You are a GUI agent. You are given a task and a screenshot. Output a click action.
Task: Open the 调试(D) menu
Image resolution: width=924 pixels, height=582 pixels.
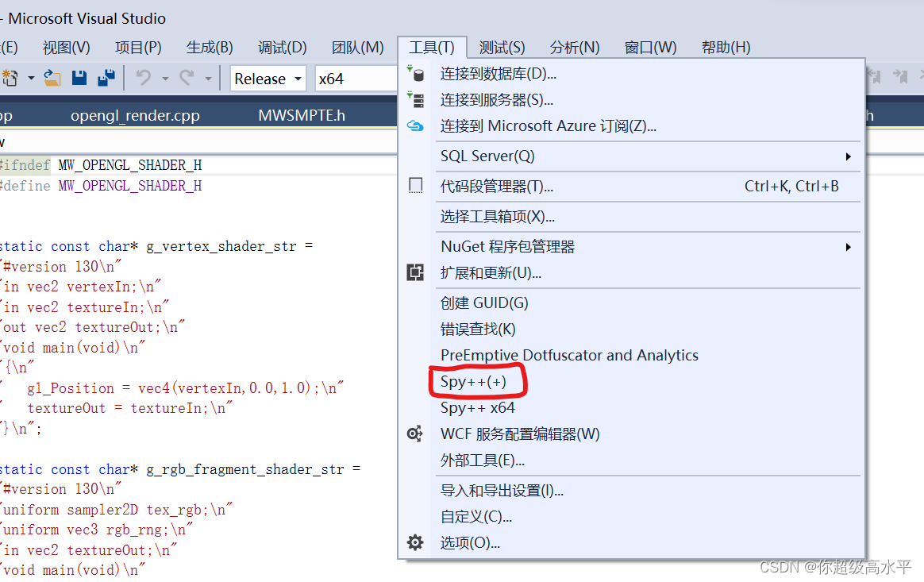(283, 47)
